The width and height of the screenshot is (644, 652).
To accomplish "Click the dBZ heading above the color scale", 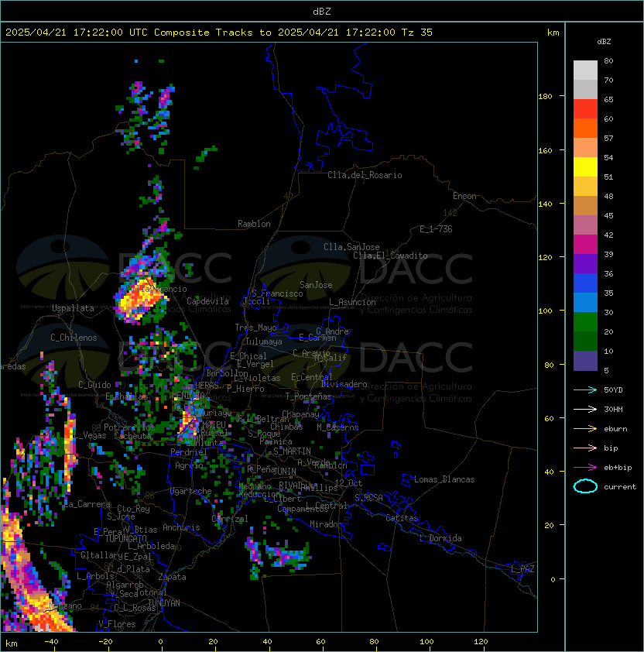I will click(x=604, y=42).
